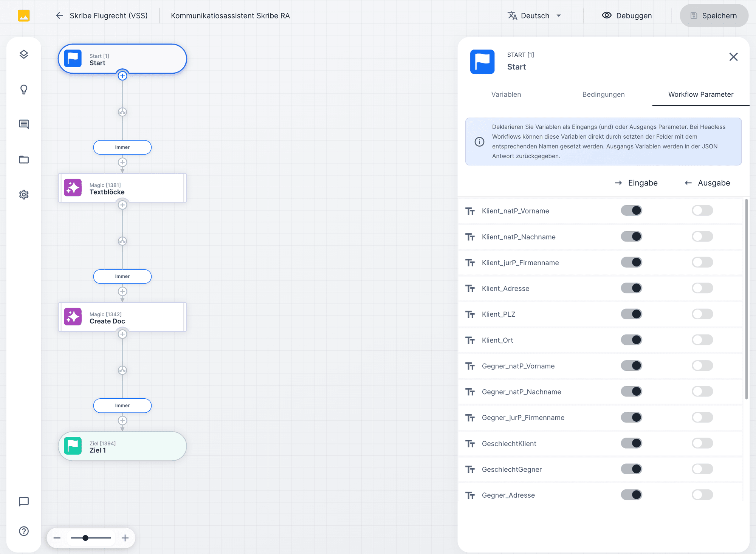This screenshot has height=554, width=756.
Task: Click the first Immer condition below Start
Action: click(122, 147)
